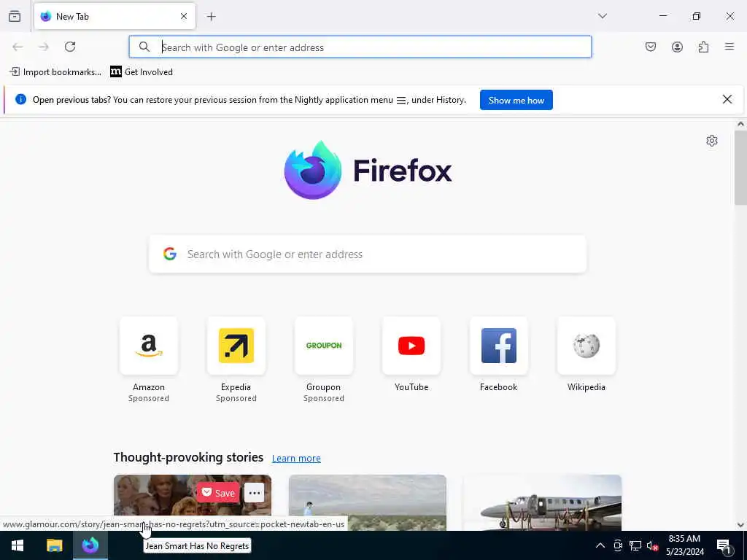
Task: Go forward with the forward arrow
Action: click(x=44, y=47)
